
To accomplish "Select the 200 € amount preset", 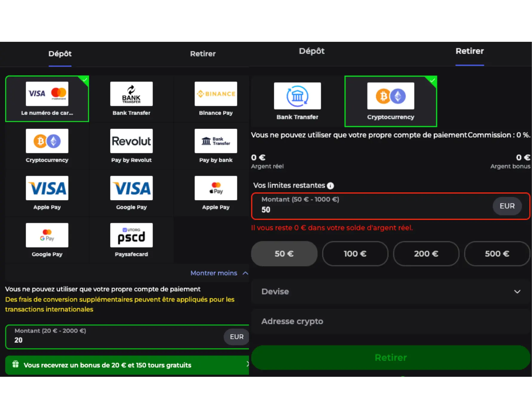I will click(x=426, y=253).
